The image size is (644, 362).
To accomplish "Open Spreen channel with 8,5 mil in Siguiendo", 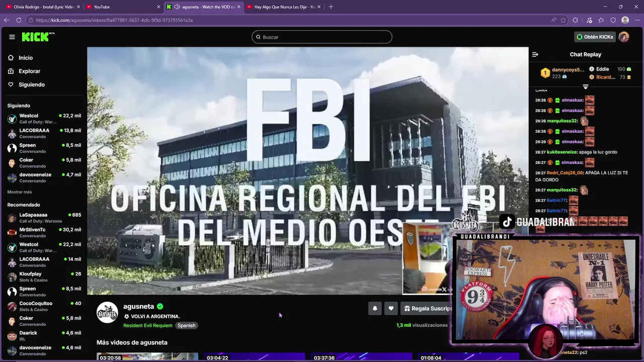I will [44, 148].
